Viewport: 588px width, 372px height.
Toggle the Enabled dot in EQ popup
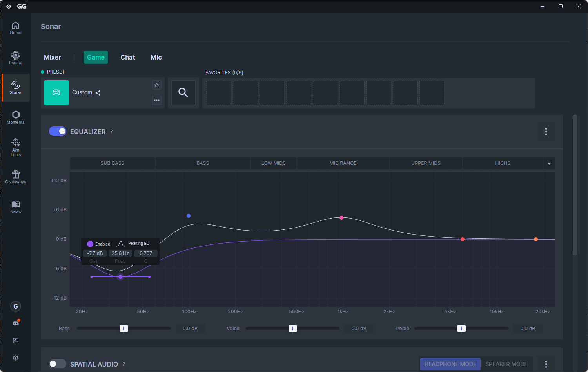tap(90, 244)
